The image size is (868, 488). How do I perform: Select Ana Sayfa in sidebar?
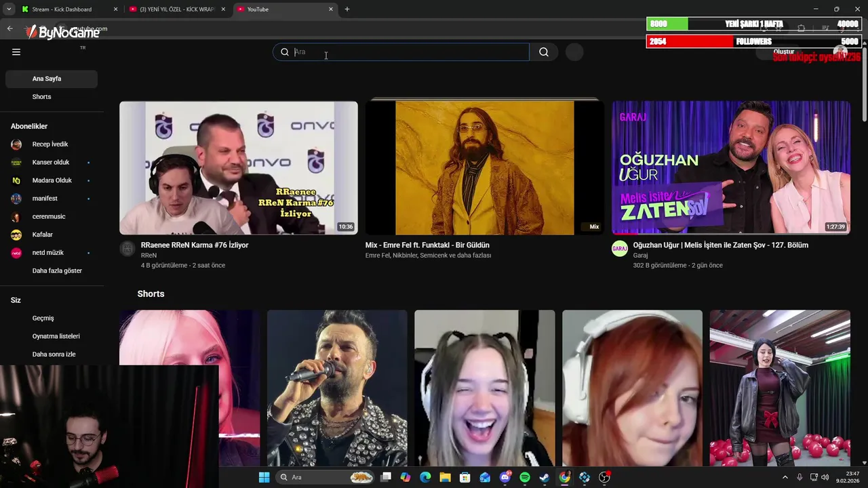coord(52,79)
